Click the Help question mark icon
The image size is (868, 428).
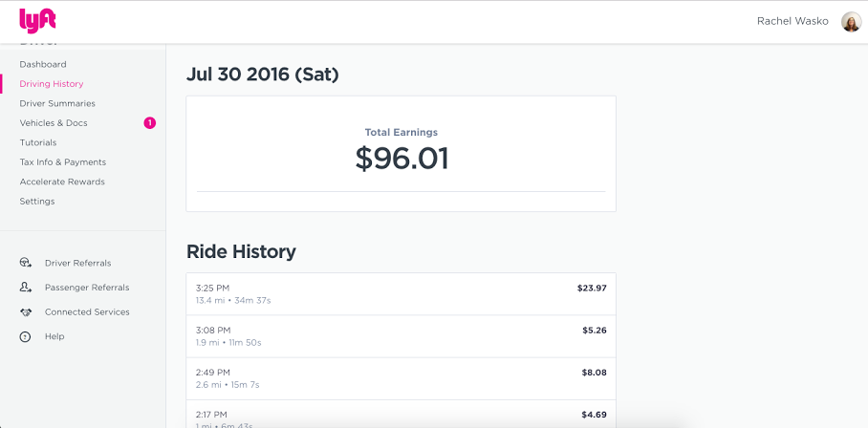25,336
